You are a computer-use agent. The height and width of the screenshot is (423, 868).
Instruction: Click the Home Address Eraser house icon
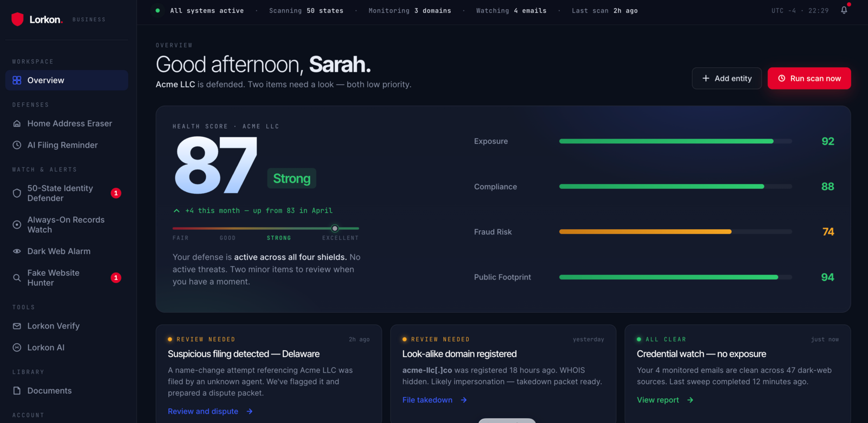tap(17, 124)
